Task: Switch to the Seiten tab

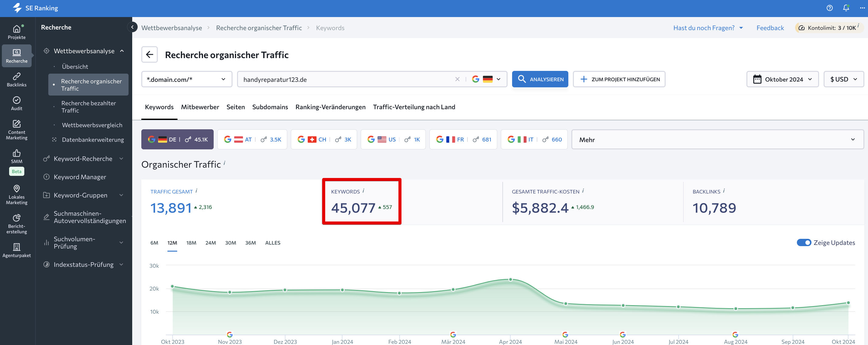Action: (236, 107)
